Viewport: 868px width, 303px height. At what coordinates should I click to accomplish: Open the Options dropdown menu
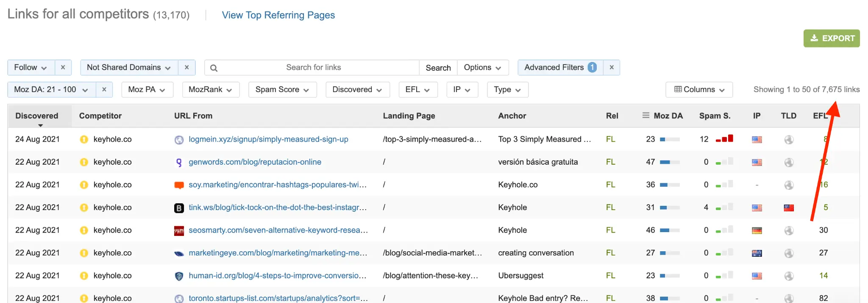pos(482,67)
